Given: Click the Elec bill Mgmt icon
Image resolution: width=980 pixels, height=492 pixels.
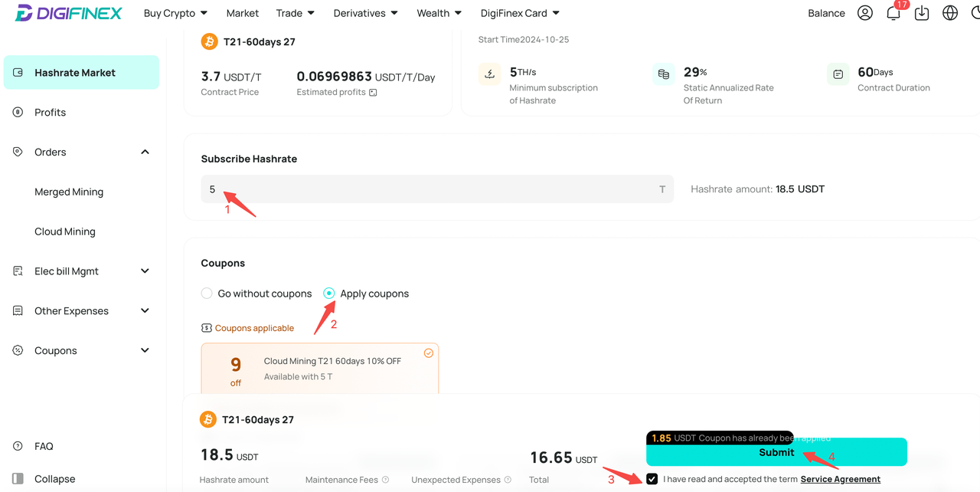Looking at the screenshot, I should pos(18,271).
